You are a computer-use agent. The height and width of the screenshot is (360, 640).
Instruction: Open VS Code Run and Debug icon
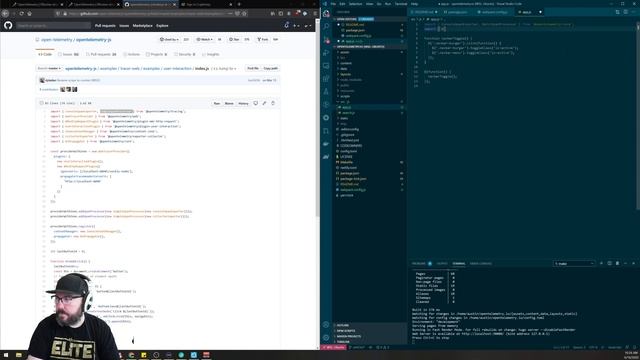[x=326, y=53]
